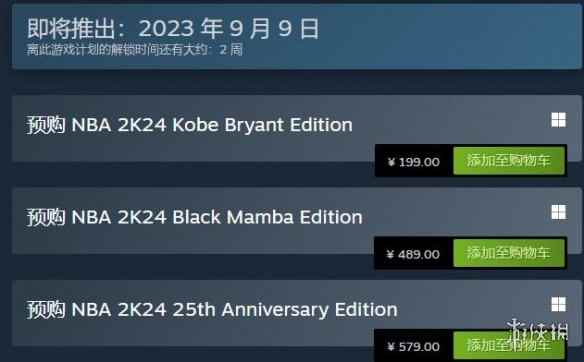This screenshot has height=362, width=584.
Task: Select the ¥ 579.00 price tag
Action: click(x=413, y=347)
